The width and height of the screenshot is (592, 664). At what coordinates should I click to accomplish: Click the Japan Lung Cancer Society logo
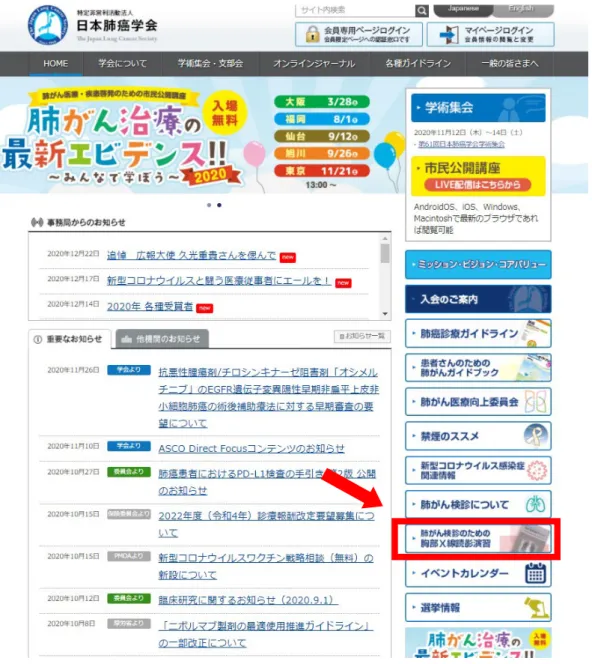[x=48, y=25]
